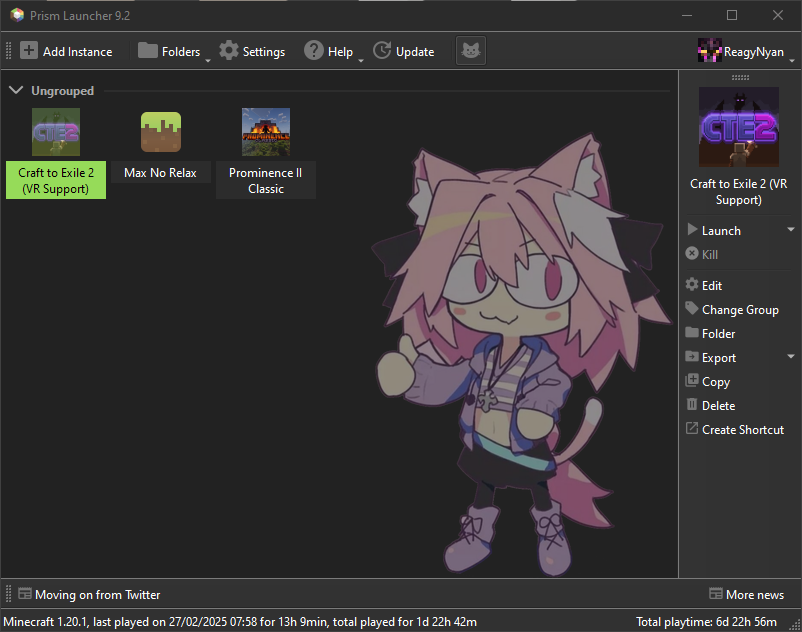Click the Add Instance plus icon

[x=29, y=51]
